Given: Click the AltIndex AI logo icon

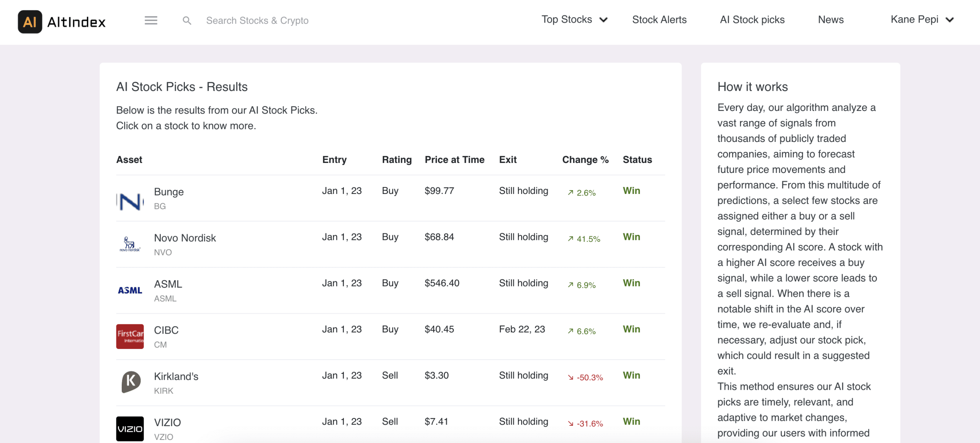Looking at the screenshot, I should [x=30, y=22].
